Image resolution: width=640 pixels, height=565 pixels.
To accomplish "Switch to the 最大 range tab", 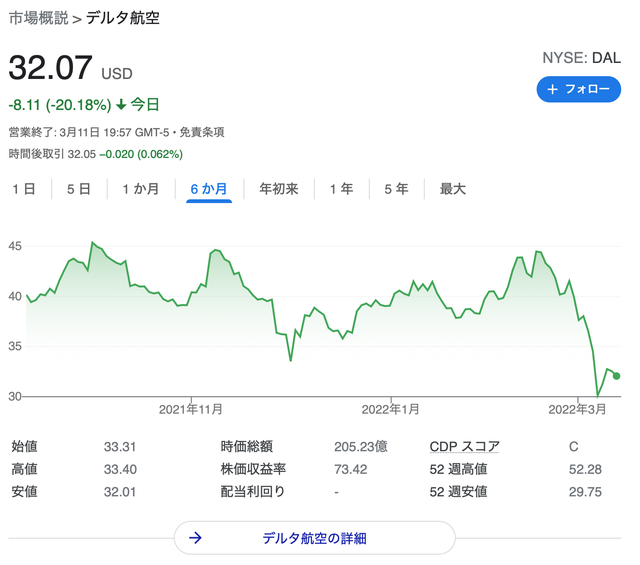I will point(453,189).
